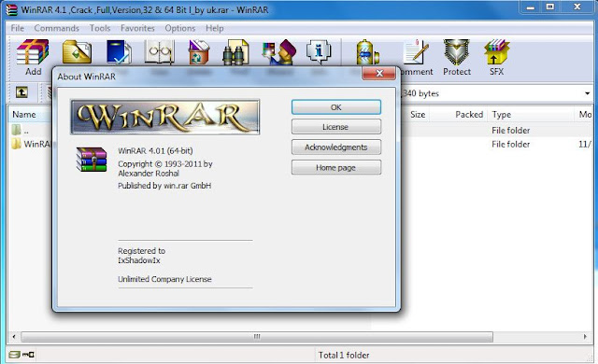Open the Help menu
The width and height of the screenshot is (598, 364).
click(214, 28)
